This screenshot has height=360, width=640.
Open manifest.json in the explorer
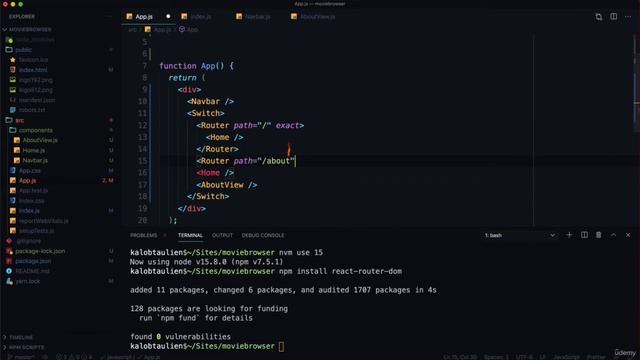click(37, 100)
